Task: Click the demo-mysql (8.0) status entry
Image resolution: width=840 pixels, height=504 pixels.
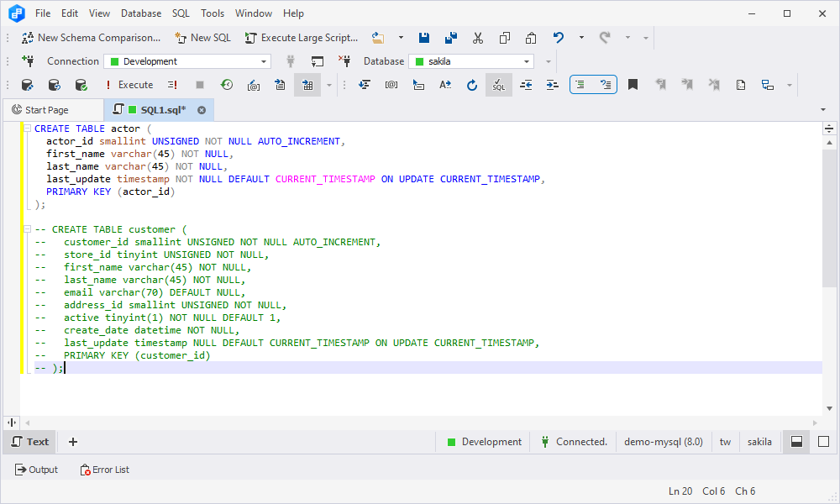Action: 664,442
